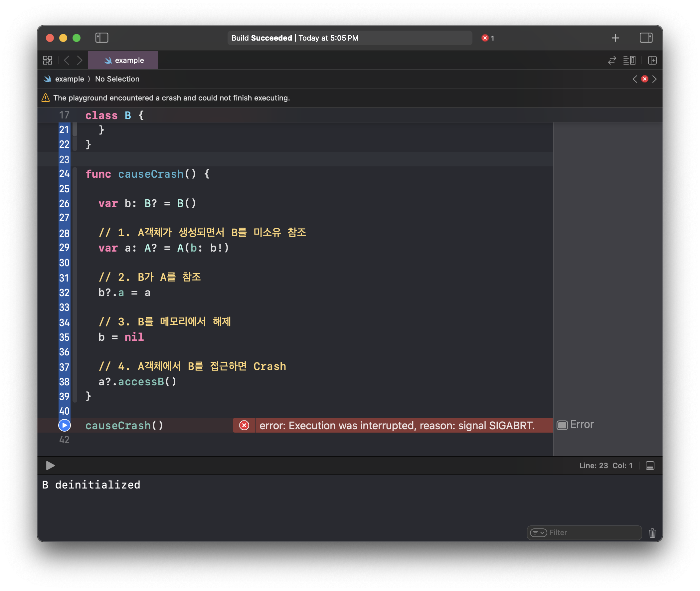Toggle the navigator sidebar button
This screenshot has height=591, width=700.
pyautogui.click(x=101, y=38)
